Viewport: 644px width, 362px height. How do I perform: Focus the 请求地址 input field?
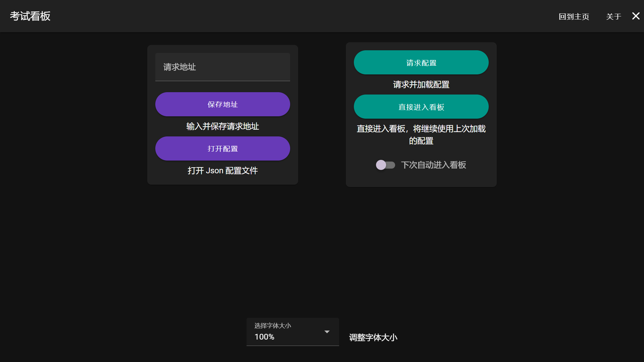click(222, 67)
